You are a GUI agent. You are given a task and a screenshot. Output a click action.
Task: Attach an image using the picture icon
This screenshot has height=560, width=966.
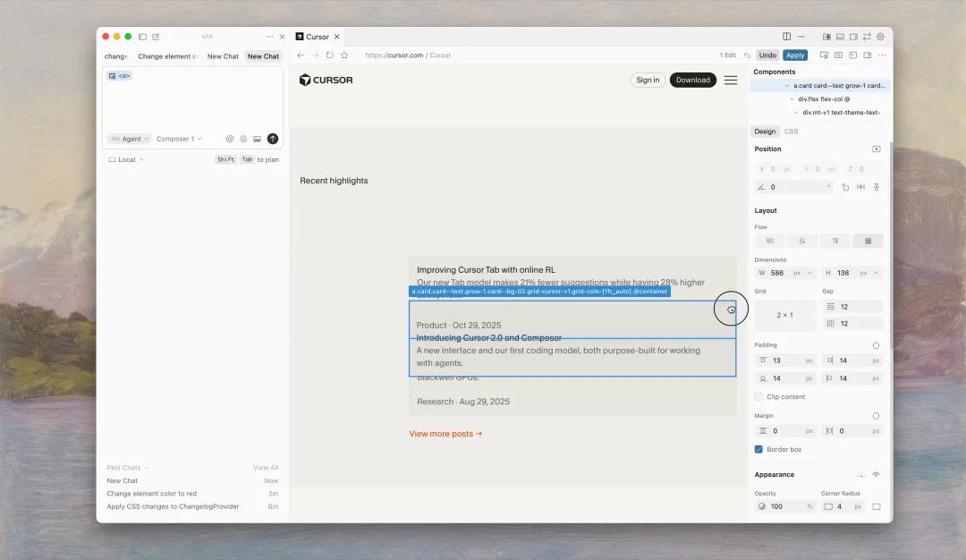(257, 139)
